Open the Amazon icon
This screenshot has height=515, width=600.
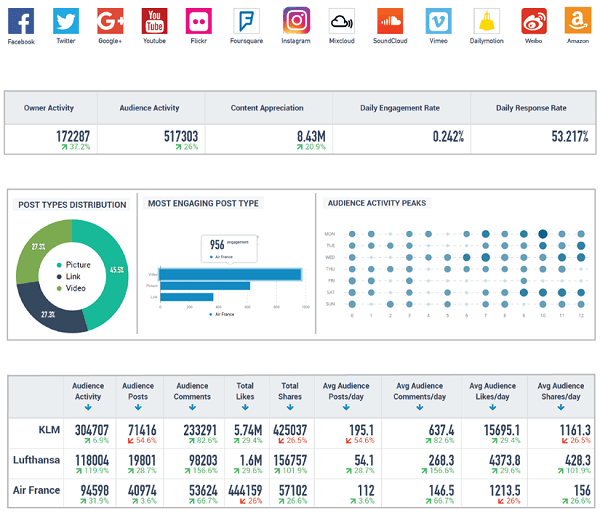pos(578,21)
